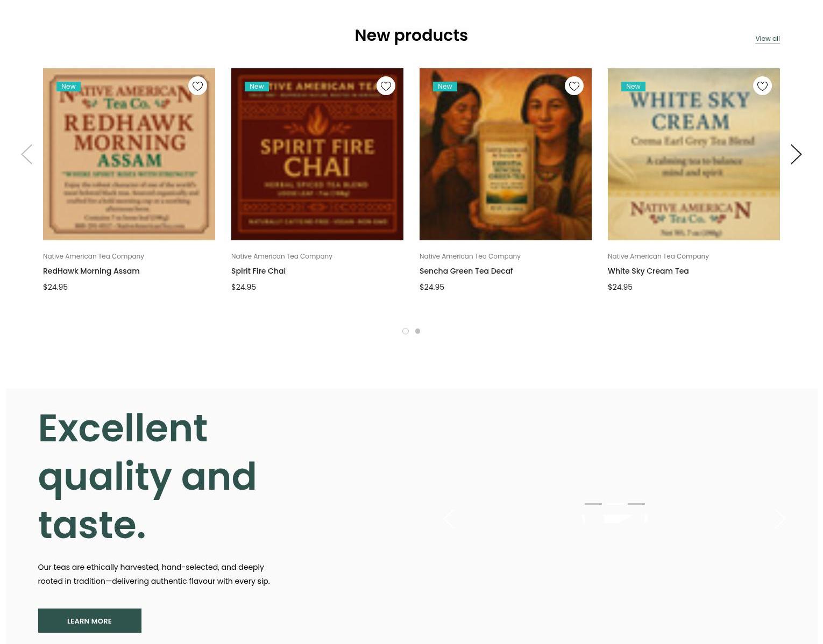This screenshot has width=823, height=644.
Task: Click the New badge on Spirit Fire Chai
Action: point(257,87)
